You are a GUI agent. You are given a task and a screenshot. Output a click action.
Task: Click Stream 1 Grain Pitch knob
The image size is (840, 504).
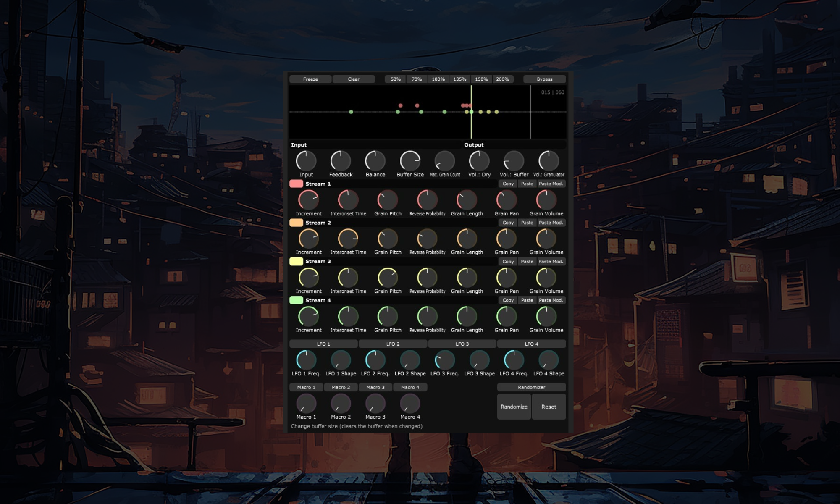point(388,200)
